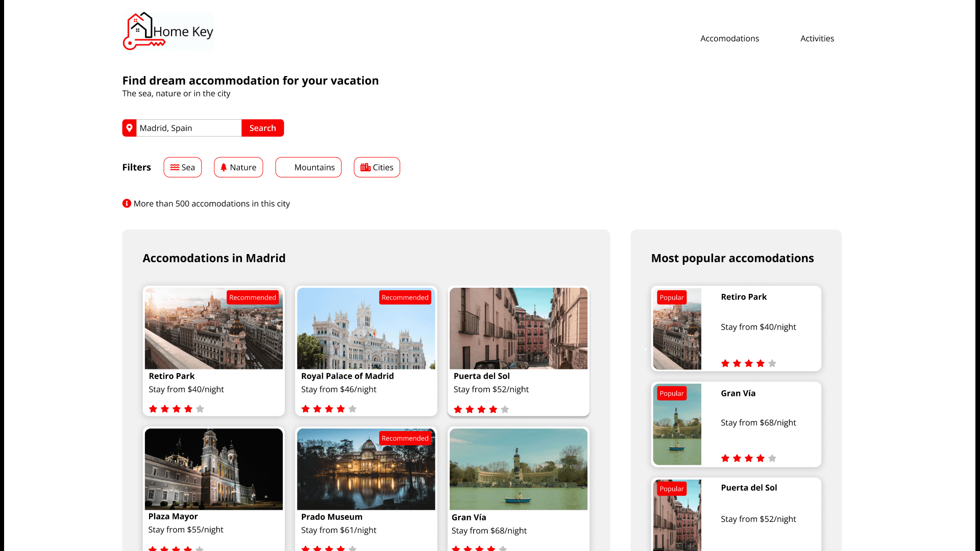Toggle the Sea filter
980x551 pixels.
(183, 167)
